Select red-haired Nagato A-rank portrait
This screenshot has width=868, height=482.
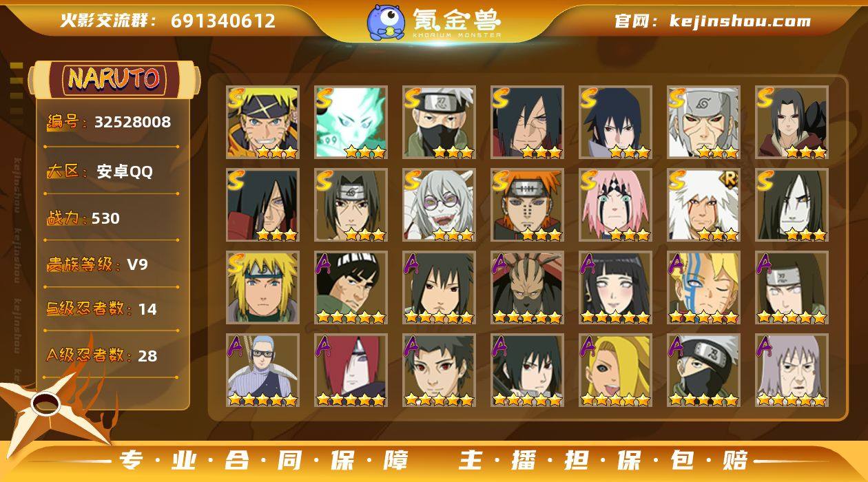[351, 370]
